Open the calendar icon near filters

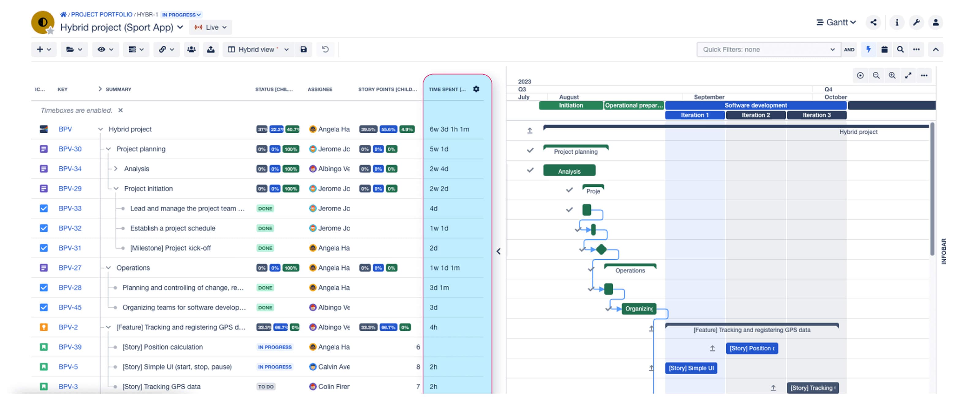click(884, 49)
